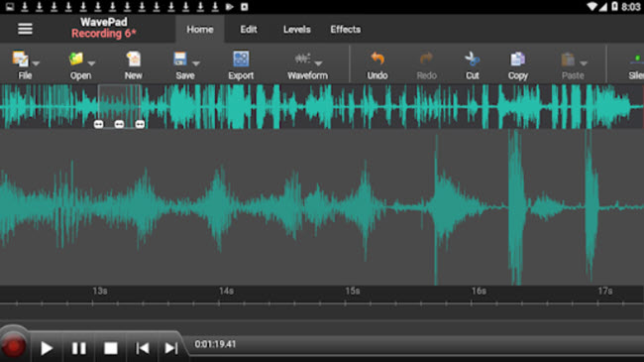Open the hamburger navigation menu
Screen dimensions: 644x362
[x=25, y=29]
